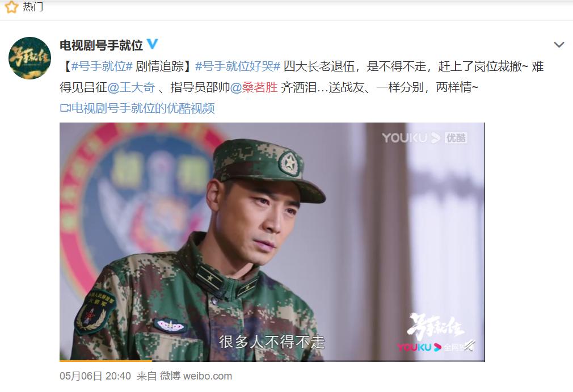Open 电视剧号手就位的优酷视频 link
Viewport: 573px width, 392px height.
pos(137,108)
